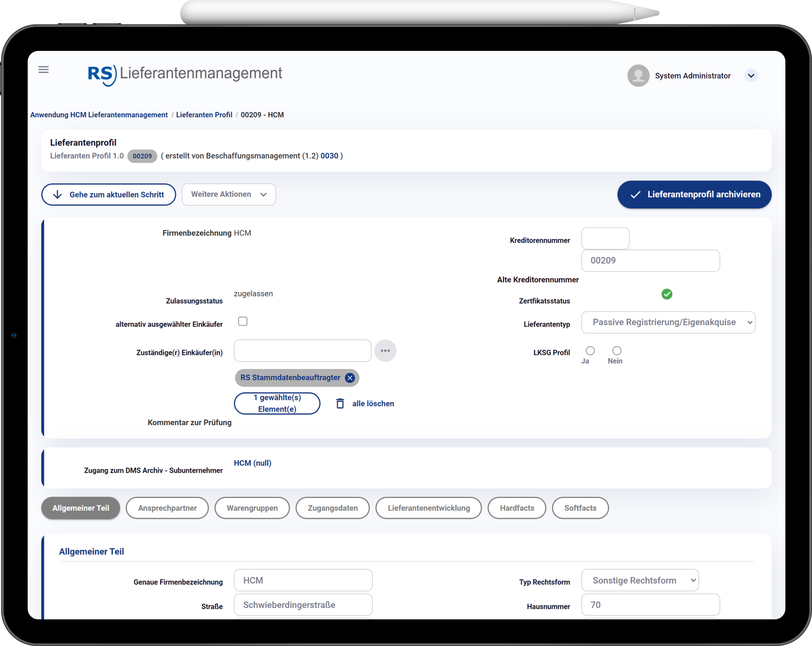Switch to the Ansprechpartner tab
The image size is (812, 646).
coord(167,508)
